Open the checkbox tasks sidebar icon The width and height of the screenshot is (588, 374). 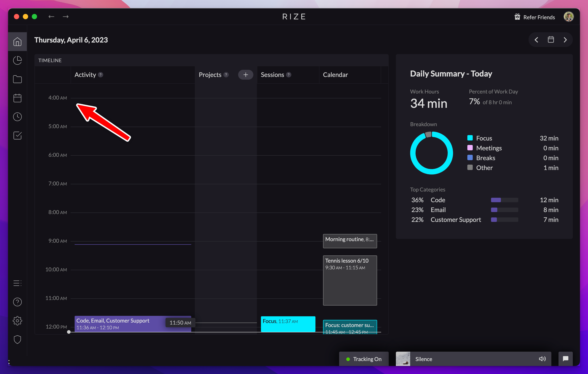click(17, 136)
